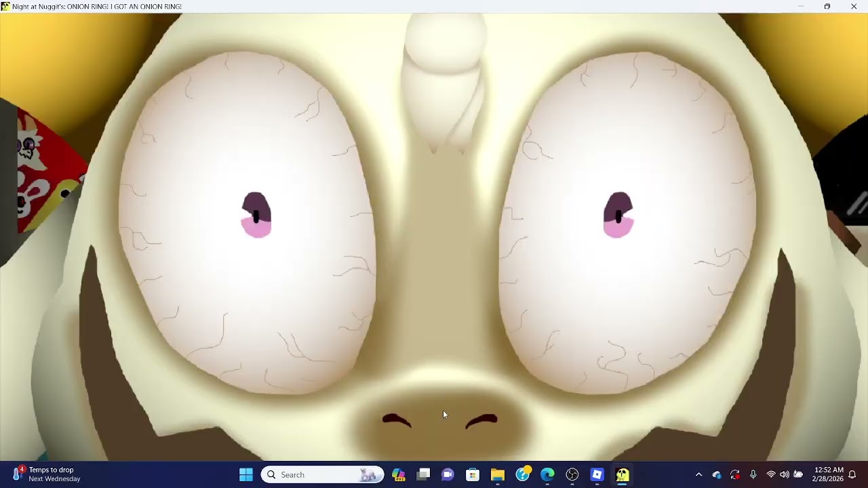Screen dimensions: 868x488
Task: Open microphone tray indicator
Action: click(x=753, y=474)
